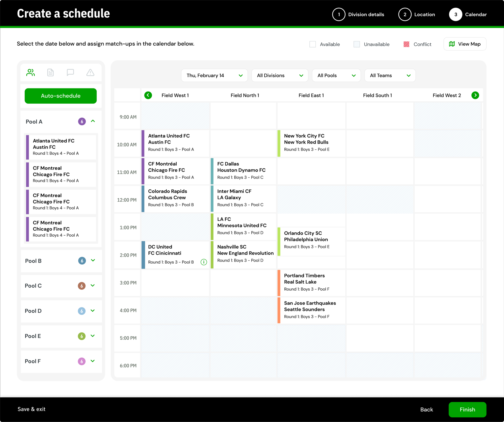This screenshot has width=504, height=422.
Task: Open the All Divisions dropdown
Action: (x=280, y=76)
